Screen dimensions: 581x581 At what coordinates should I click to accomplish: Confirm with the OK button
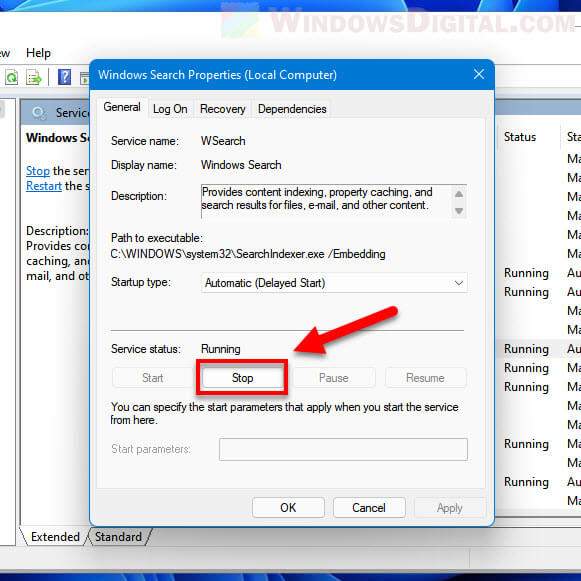point(288,508)
